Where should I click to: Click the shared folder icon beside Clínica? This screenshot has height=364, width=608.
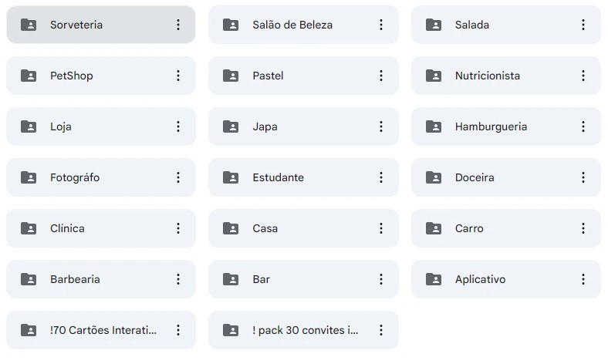coord(29,228)
